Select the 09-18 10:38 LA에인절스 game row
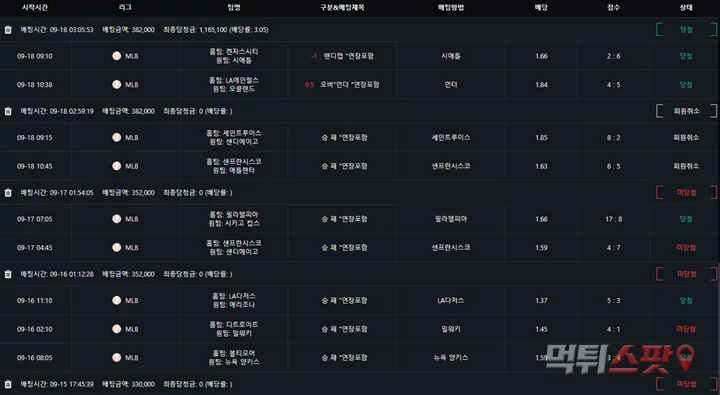Screen dimensions: 720x395 (360, 85)
